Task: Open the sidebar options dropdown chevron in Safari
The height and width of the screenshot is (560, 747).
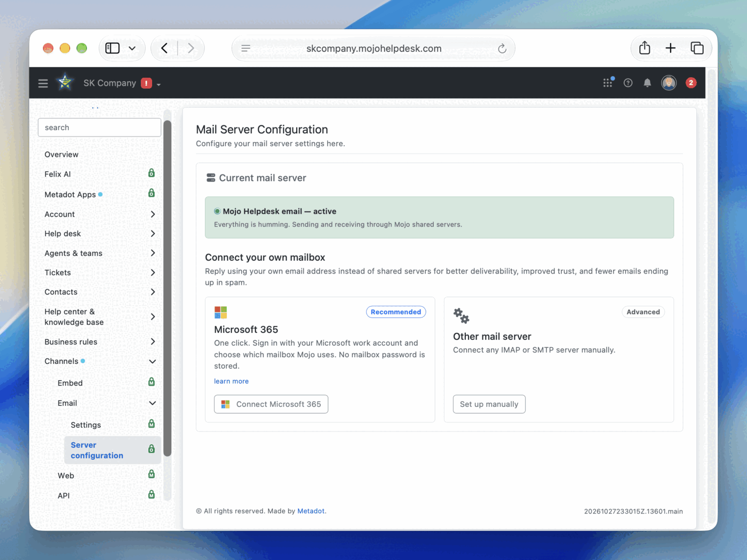Action: [x=132, y=48]
